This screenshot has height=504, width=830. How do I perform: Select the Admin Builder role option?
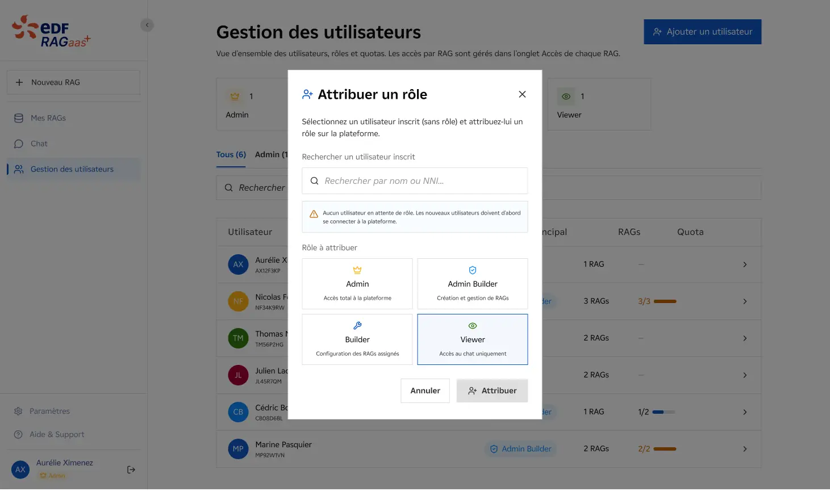point(473,284)
